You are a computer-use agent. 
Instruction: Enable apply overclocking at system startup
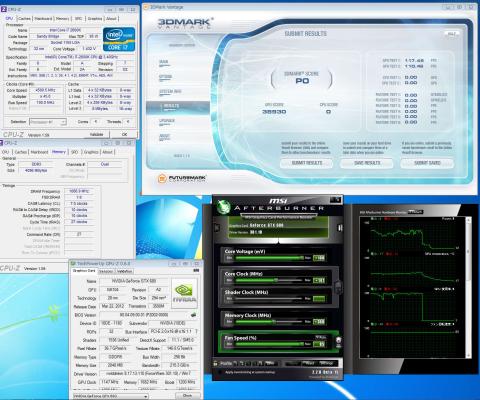[219, 372]
